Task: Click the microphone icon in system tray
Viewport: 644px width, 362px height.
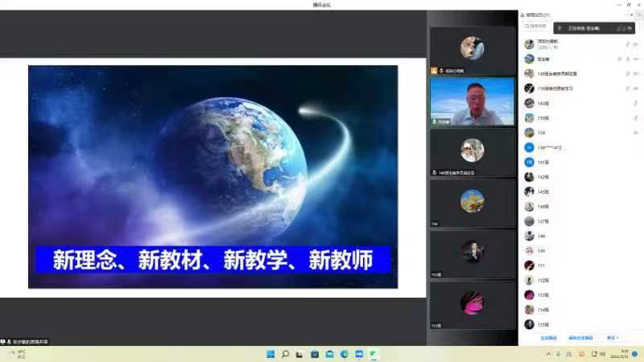Action: pyautogui.click(x=556, y=354)
